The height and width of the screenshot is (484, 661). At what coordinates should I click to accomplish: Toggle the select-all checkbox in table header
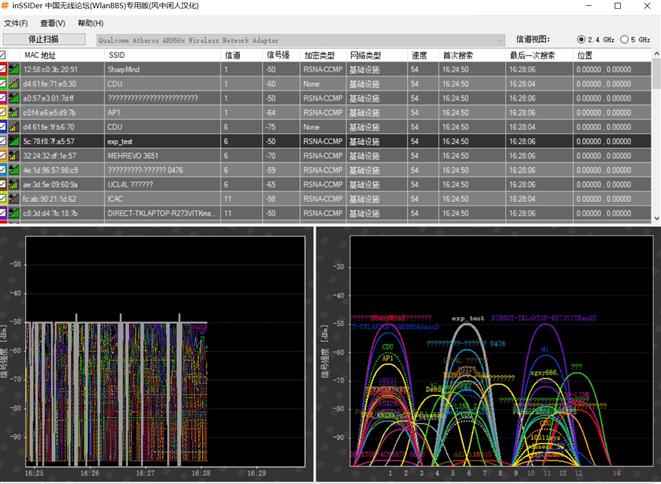[x=3, y=55]
